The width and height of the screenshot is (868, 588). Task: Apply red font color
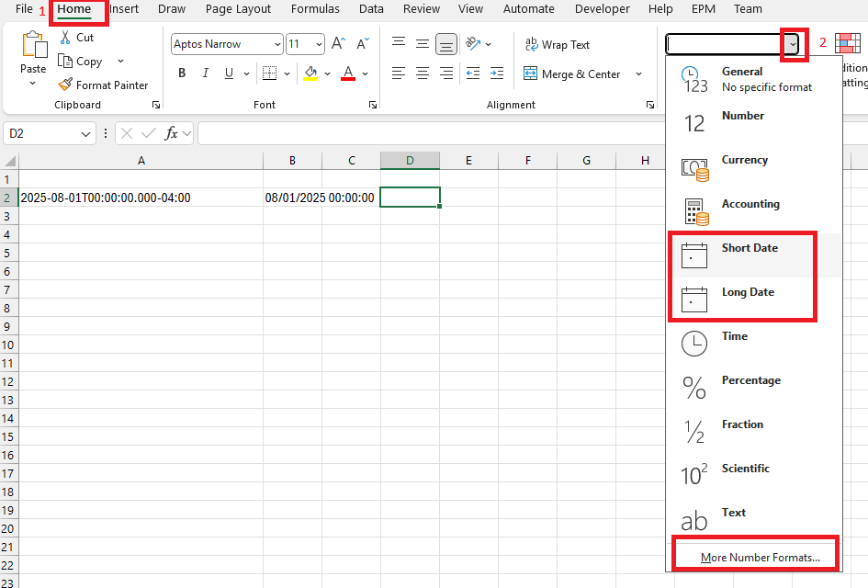click(348, 73)
